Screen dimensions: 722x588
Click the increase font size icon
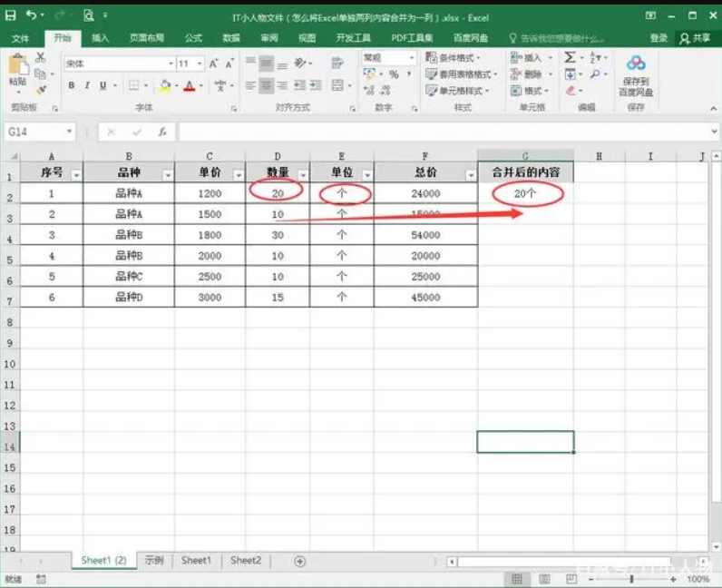(214, 64)
